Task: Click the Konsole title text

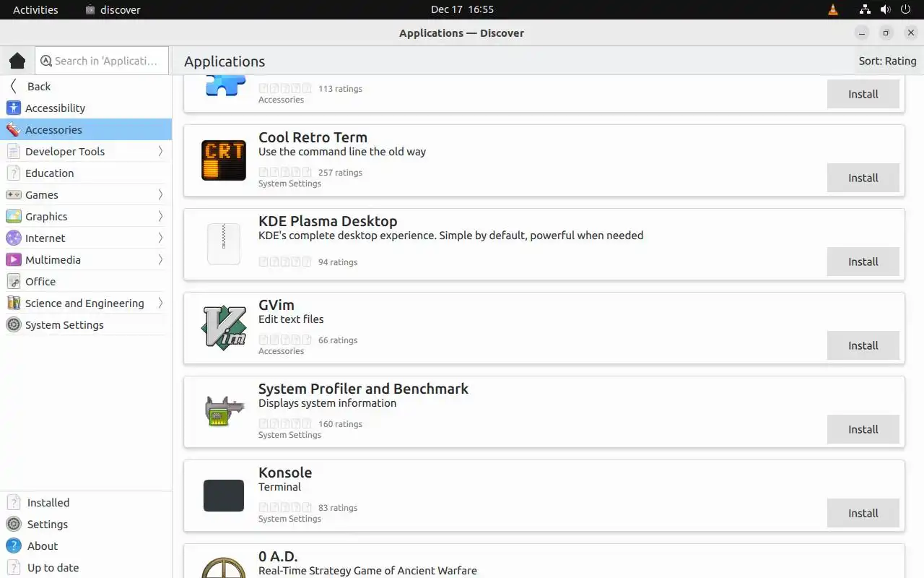Action: pos(285,473)
